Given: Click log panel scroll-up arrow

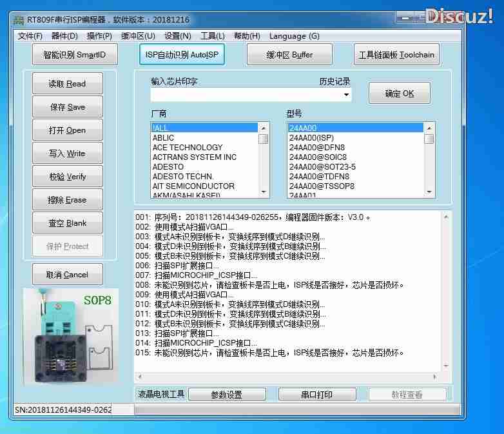Looking at the screenshot, I should tap(446, 217).
